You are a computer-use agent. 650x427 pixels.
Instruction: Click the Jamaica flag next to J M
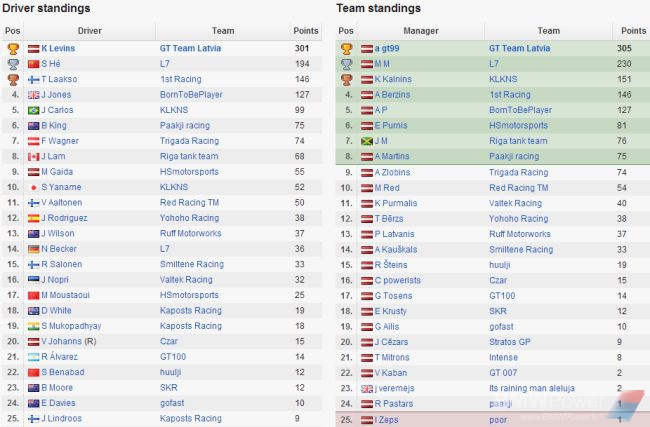point(367,141)
